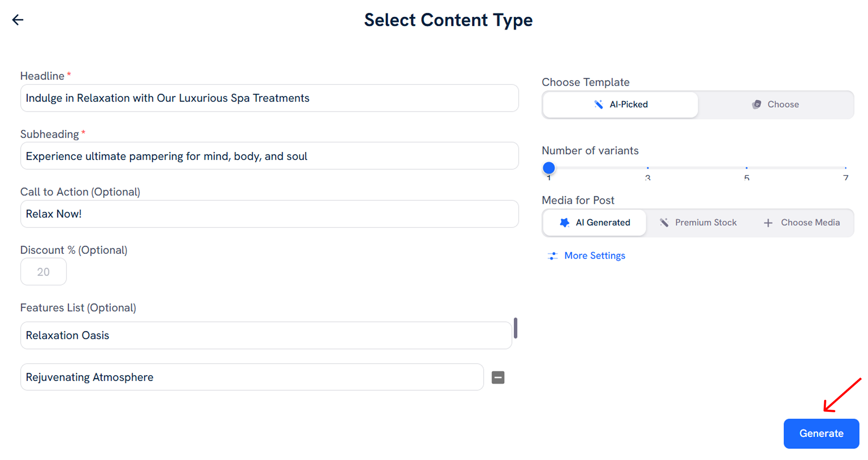This screenshot has height=460, width=868.
Task: Select the magic wand icon on AI-Picked
Action: tap(598, 104)
